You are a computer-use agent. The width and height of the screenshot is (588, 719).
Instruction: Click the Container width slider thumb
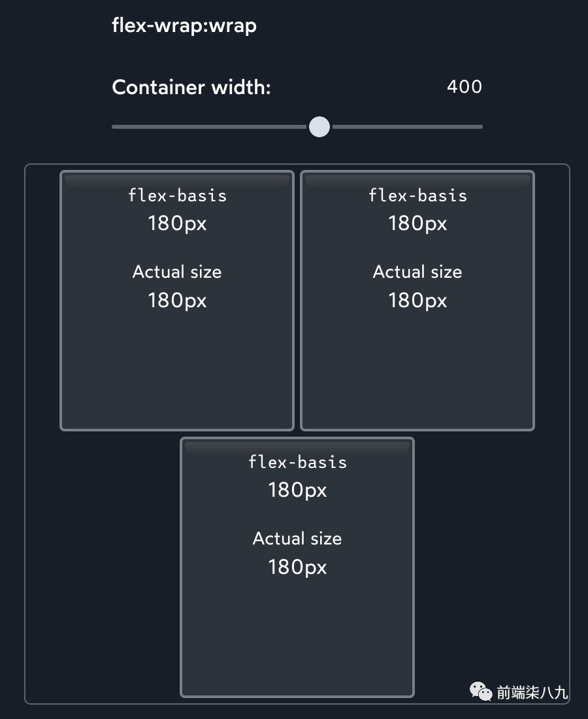coord(319,127)
